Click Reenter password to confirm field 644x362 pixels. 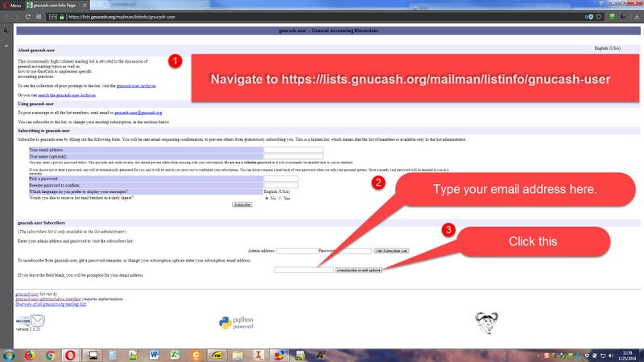click(281, 185)
